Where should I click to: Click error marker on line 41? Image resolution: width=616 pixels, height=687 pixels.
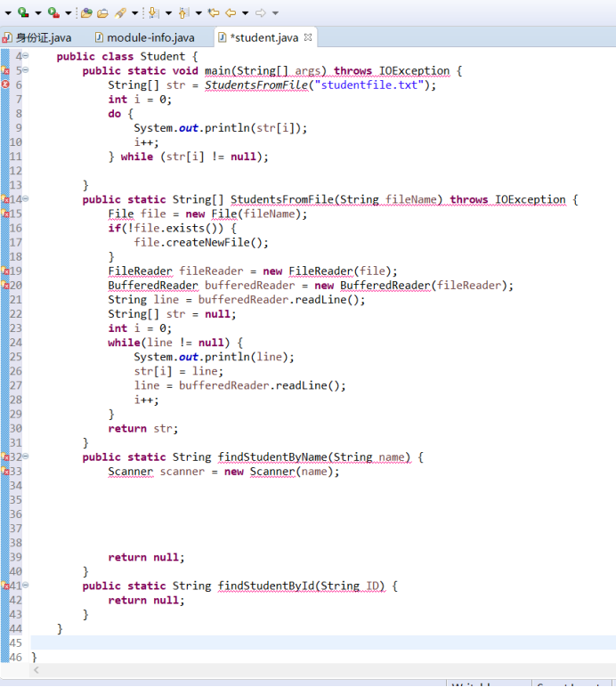pyautogui.click(x=5, y=585)
